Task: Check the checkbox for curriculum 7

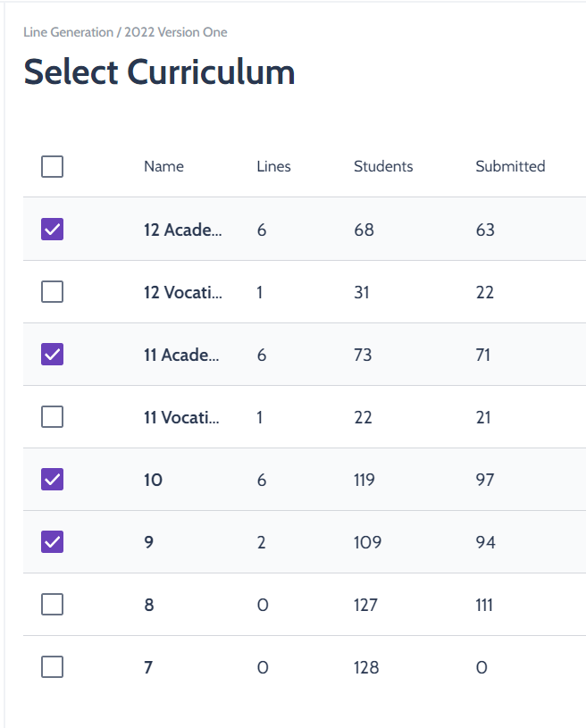Action: [52, 666]
